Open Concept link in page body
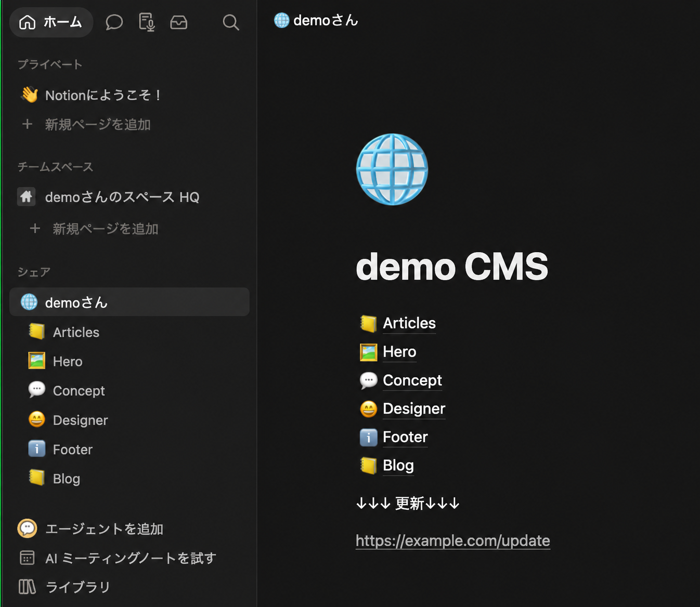Image resolution: width=700 pixels, height=607 pixels. pos(412,380)
